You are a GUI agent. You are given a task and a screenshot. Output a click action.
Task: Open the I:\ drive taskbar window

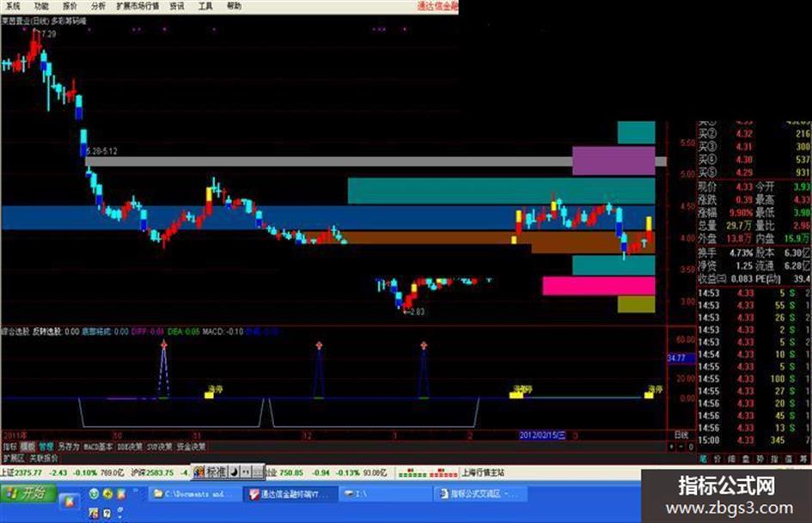click(x=385, y=495)
